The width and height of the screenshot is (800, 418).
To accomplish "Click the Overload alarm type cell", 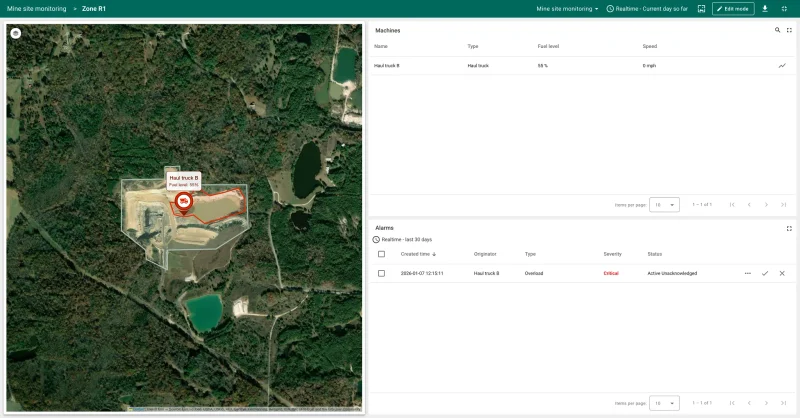I will coord(534,274).
